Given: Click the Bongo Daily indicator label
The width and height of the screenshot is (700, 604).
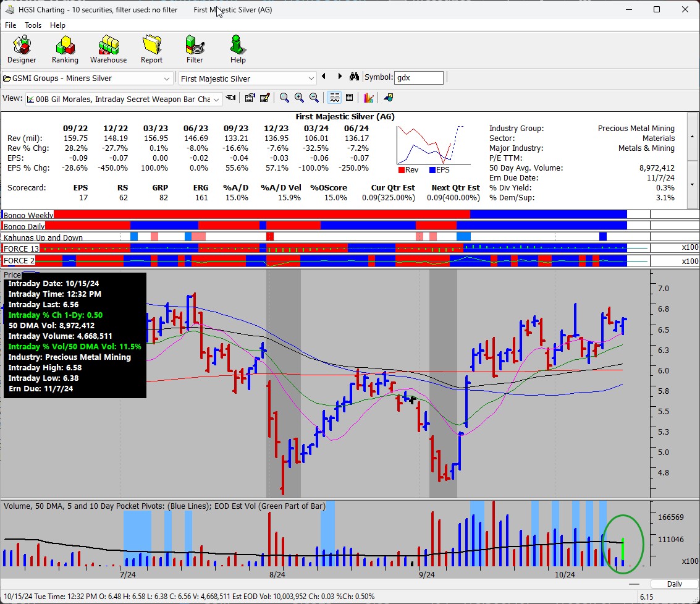Looking at the screenshot, I should point(24,226).
